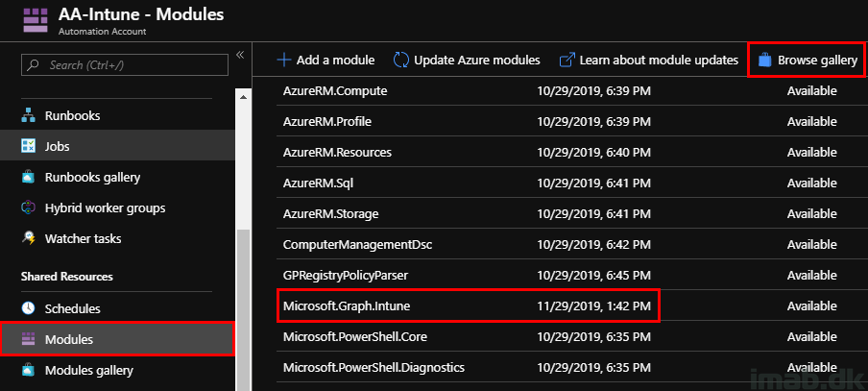Collapse the sidebar with double chevron
Screen dimensions: 868x391
239,55
